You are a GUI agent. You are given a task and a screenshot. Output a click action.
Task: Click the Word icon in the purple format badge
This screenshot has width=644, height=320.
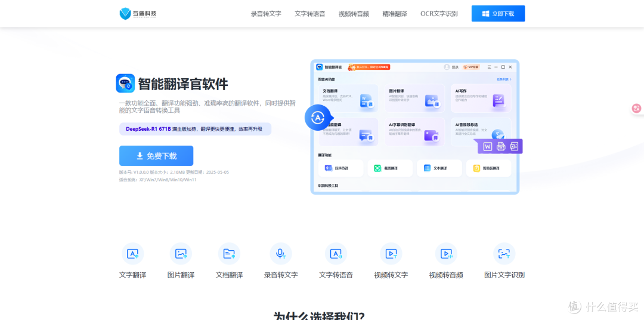tap(488, 146)
